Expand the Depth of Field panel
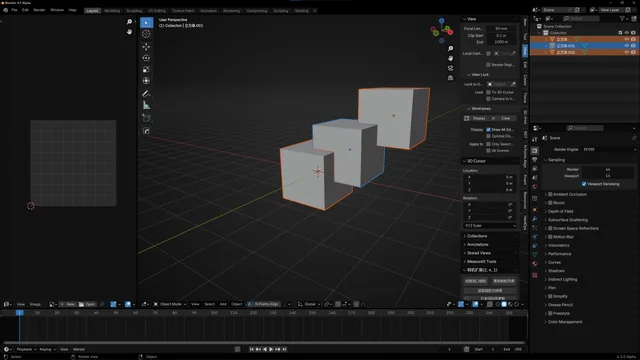The width and height of the screenshot is (640, 360). [560, 211]
